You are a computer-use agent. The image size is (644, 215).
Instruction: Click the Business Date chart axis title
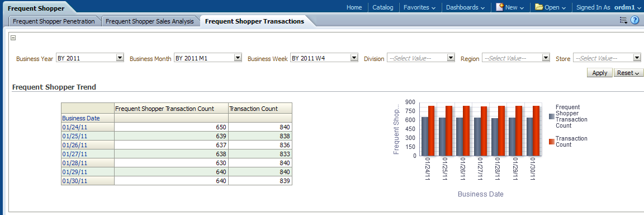pyautogui.click(x=481, y=194)
